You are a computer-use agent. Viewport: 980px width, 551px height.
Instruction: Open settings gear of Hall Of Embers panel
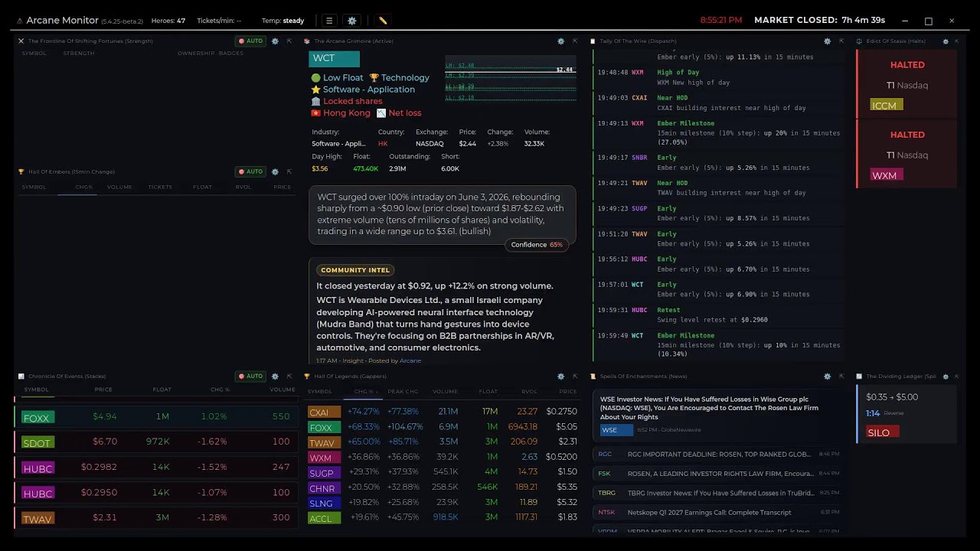tap(275, 171)
